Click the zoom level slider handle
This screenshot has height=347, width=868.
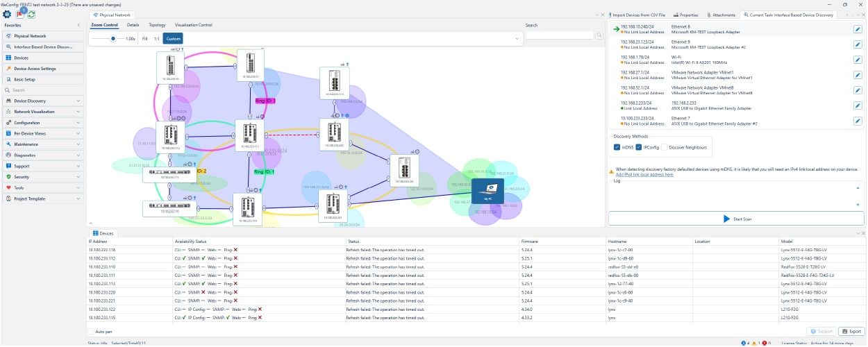[x=112, y=39]
